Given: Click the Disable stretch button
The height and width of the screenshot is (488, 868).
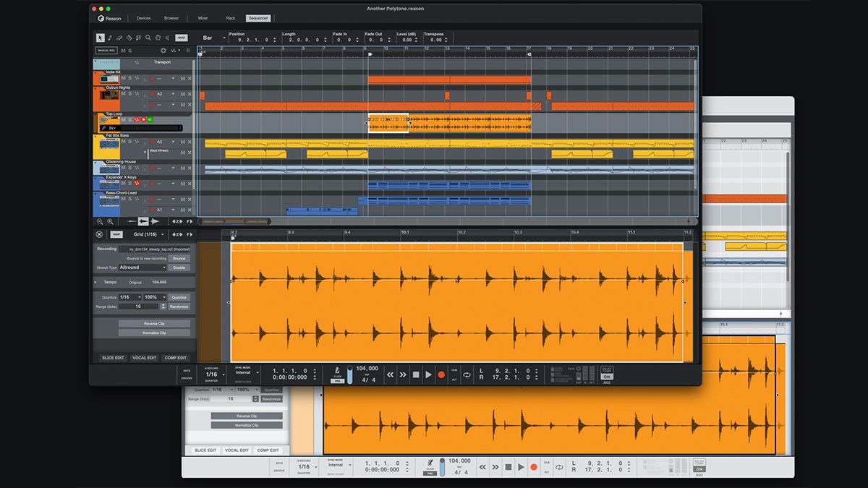Looking at the screenshot, I should pyautogui.click(x=179, y=267).
